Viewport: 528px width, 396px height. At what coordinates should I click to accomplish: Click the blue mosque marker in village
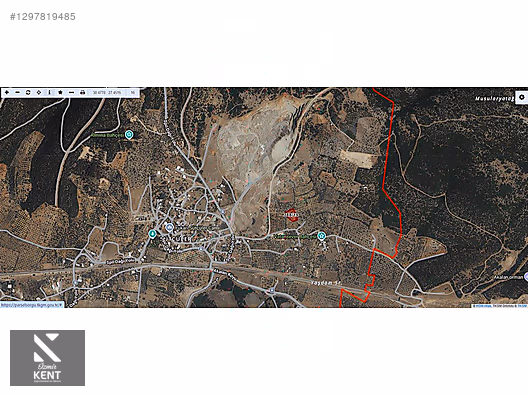click(170, 228)
